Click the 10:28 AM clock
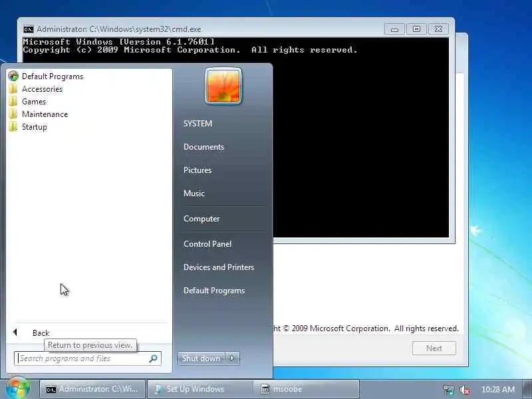 pos(497,389)
